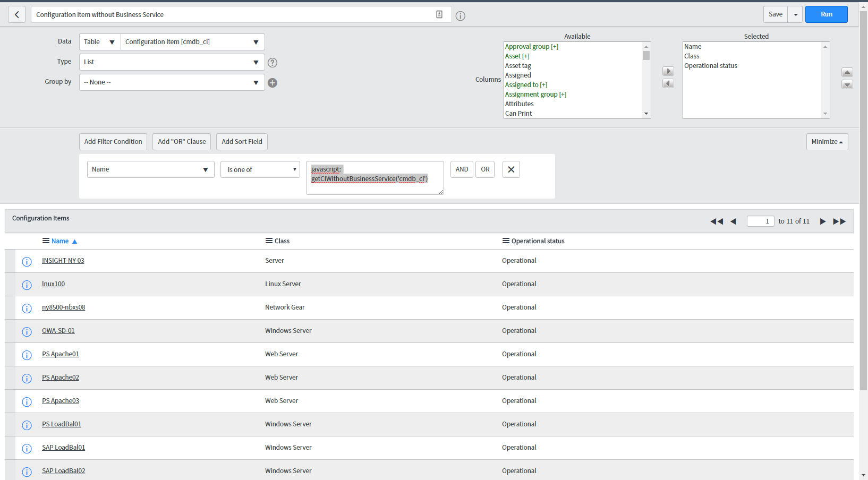Open the Type dropdown showing List
The image size is (868, 480).
coord(171,62)
